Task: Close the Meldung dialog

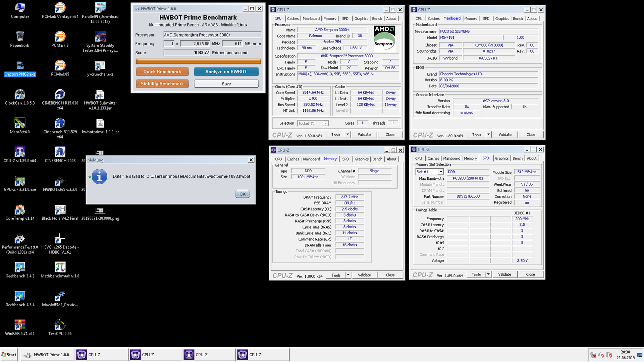Action: pyautogui.click(x=251, y=160)
